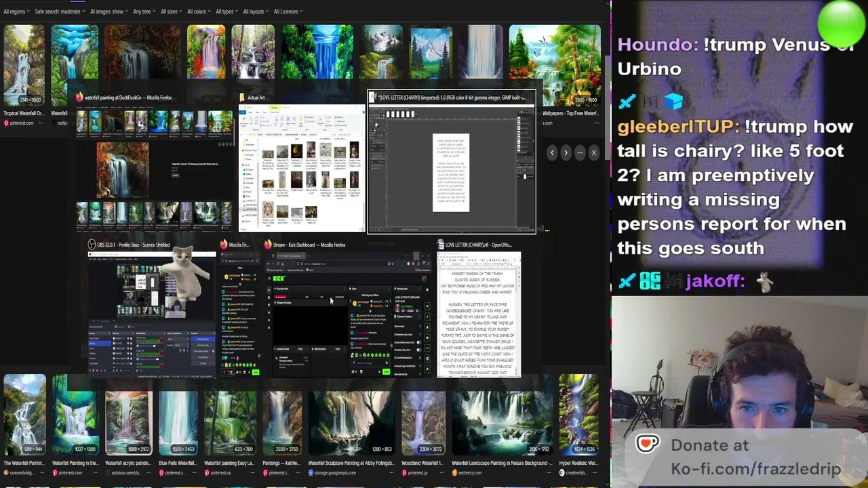Open Woodland Waterfall image sized 2304 × 3072
Viewport: 868px width, 488px height.
click(x=423, y=415)
